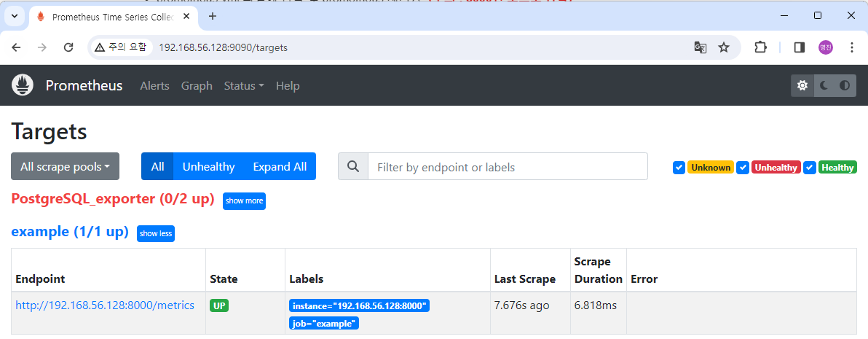Click the Prometheus brand title
Image resolution: width=868 pixels, height=339 pixels.
(84, 86)
